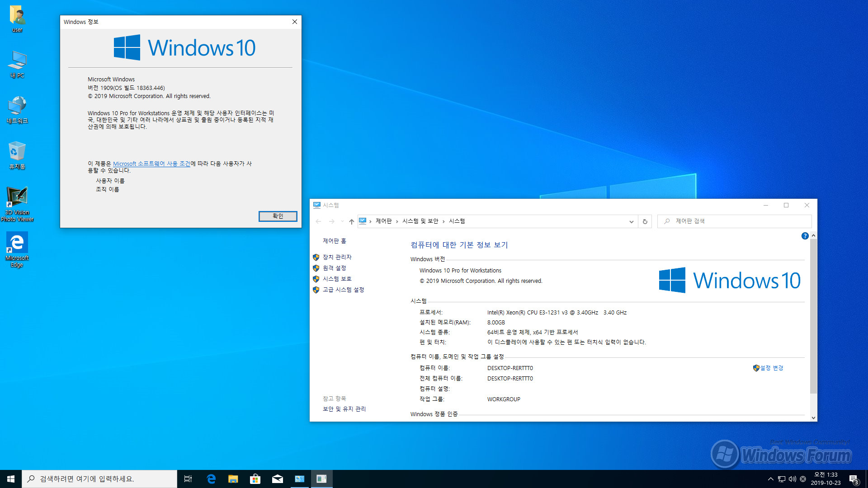
Task: Open Task View on taskbar
Action: point(188,479)
